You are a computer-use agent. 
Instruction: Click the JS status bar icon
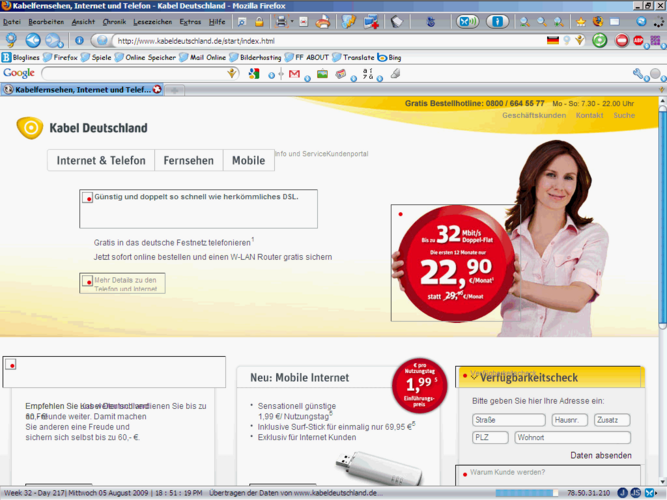636,493
